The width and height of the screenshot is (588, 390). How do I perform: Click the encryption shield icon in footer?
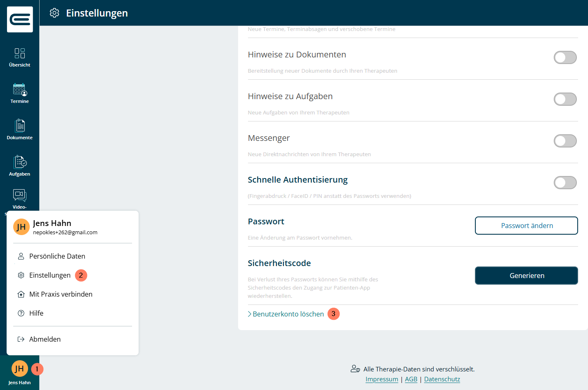click(355, 369)
